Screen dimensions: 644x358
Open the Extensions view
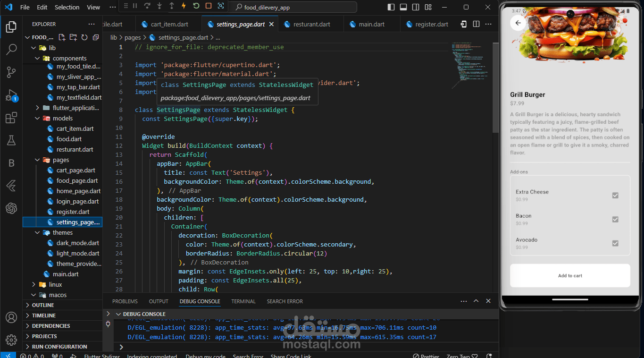point(11,118)
